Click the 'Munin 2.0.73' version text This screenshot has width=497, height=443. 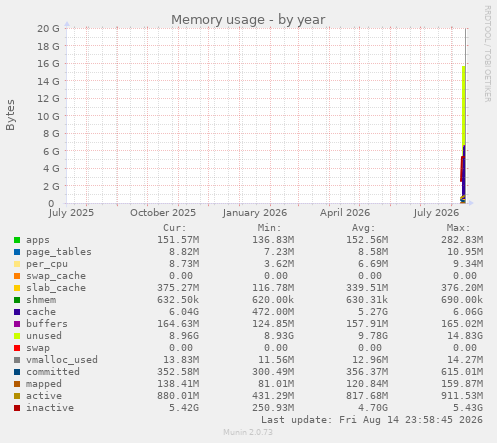click(248, 432)
